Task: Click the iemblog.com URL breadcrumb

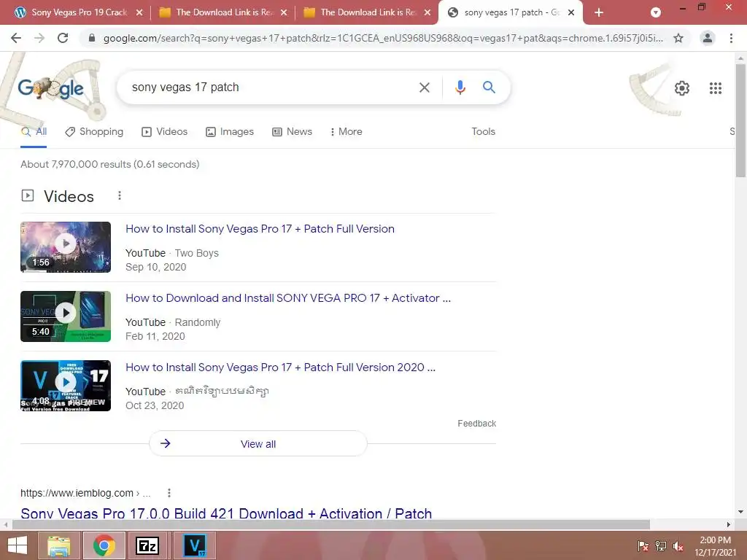Action: [x=85, y=493]
